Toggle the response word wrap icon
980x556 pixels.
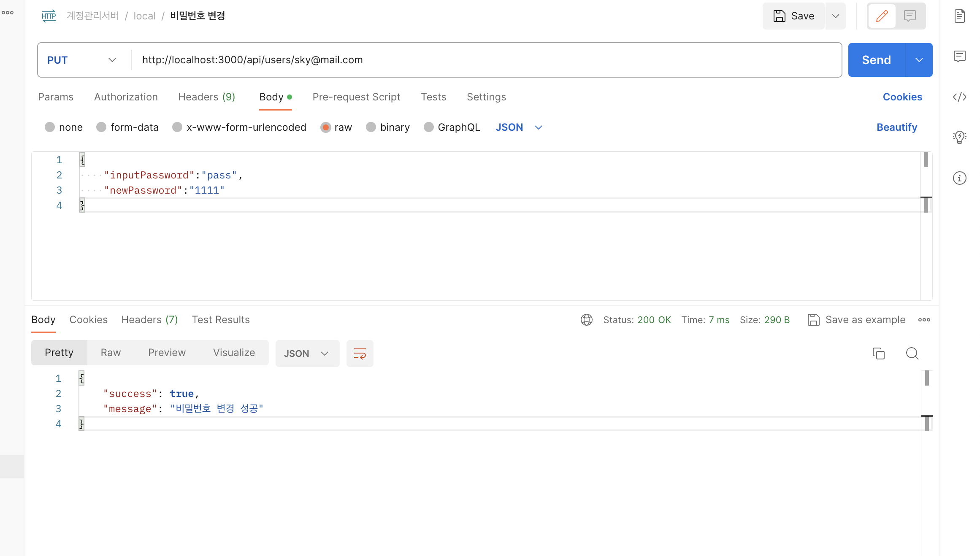click(360, 354)
